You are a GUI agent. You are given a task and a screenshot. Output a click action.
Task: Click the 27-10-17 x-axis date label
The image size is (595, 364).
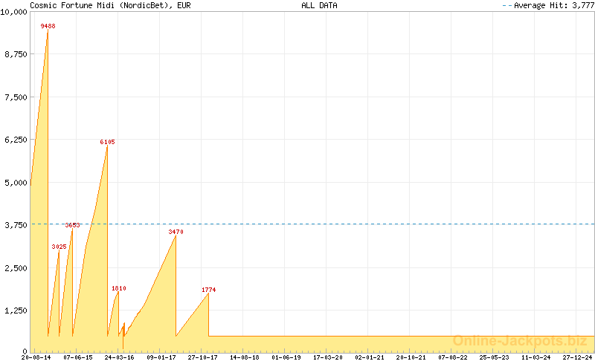pyautogui.click(x=202, y=357)
